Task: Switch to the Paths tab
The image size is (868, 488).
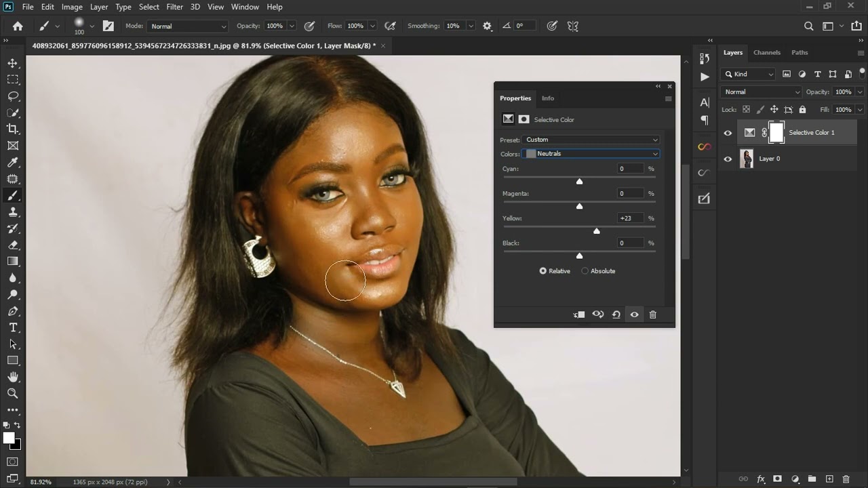Action: click(800, 53)
